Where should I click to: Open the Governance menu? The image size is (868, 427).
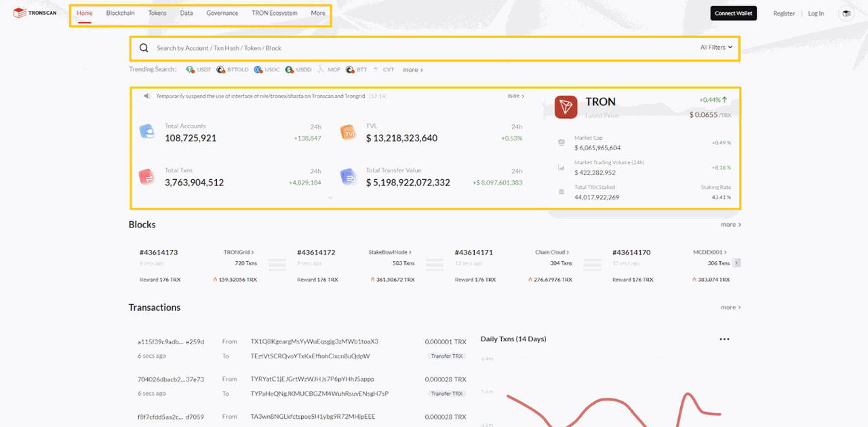click(222, 12)
